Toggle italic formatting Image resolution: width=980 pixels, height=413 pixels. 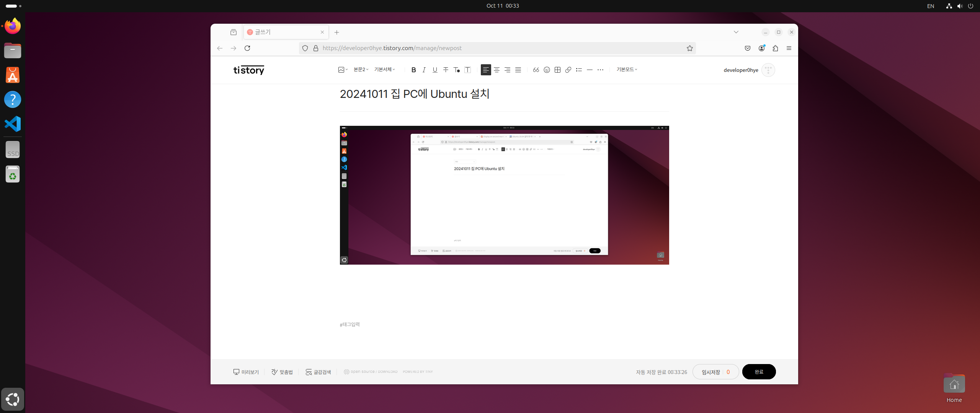click(x=424, y=70)
